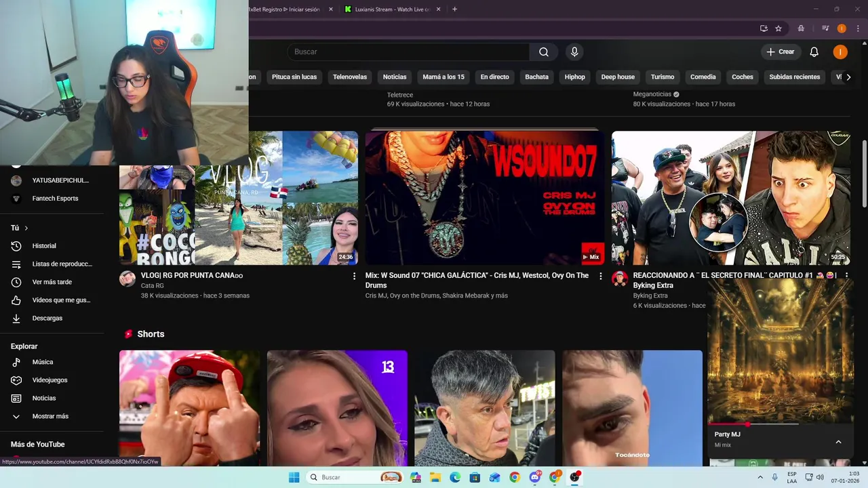Select the Pituca sin lucas chip
Image resolution: width=868 pixels, height=488 pixels.
[x=294, y=77]
